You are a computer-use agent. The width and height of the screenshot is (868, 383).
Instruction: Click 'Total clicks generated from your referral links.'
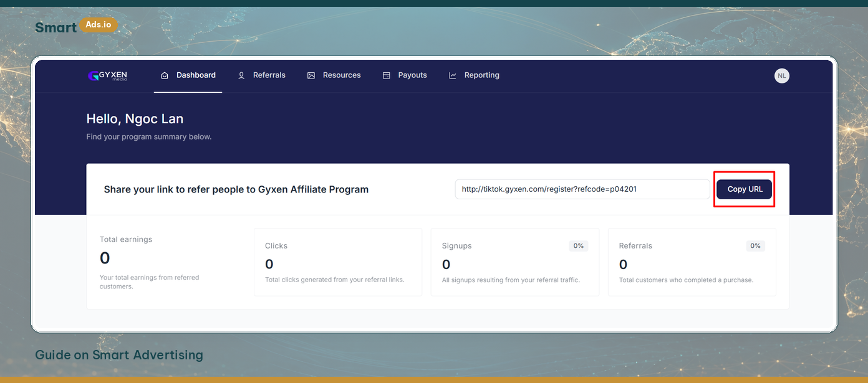point(335,280)
